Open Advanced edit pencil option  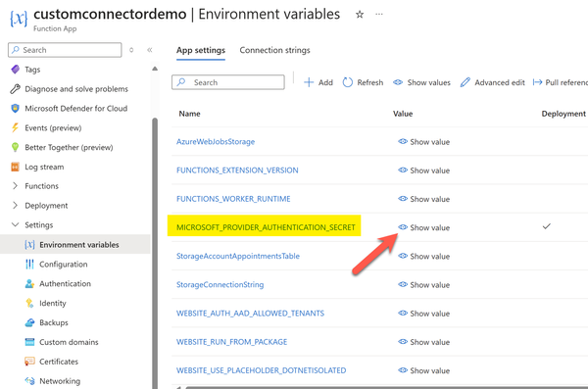tap(492, 82)
